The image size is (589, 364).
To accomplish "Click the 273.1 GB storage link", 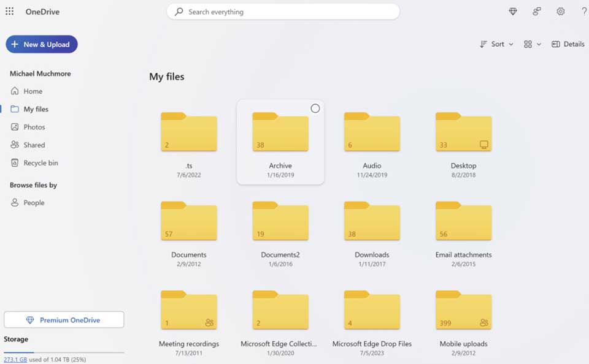I will (x=15, y=360).
